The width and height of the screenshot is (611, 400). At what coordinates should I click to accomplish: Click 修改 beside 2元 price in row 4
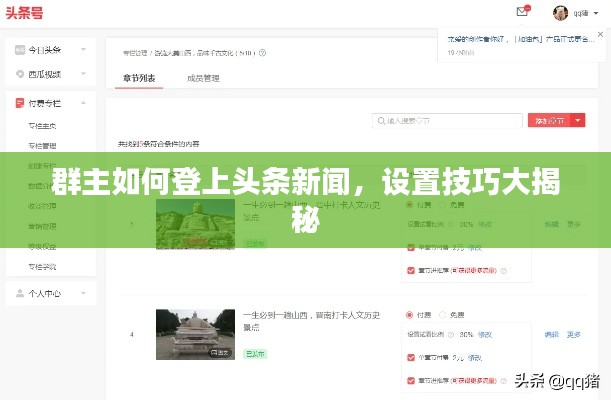coord(475,358)
